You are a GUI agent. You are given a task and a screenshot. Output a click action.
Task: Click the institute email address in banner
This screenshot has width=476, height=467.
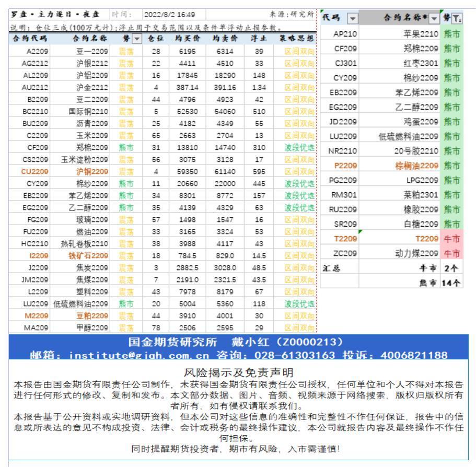click(139, 355)
